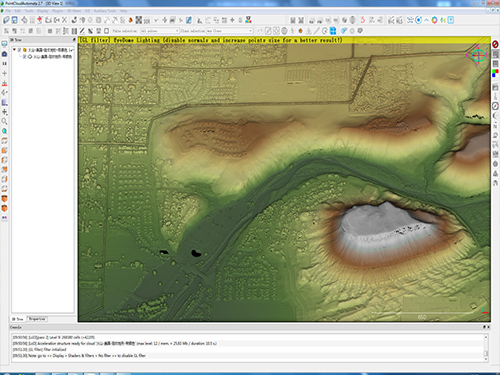Screen dimensions: 500x375
Task: Click the Save floppy disk icon
Action: pyautogui.click(x=15, y=20)
